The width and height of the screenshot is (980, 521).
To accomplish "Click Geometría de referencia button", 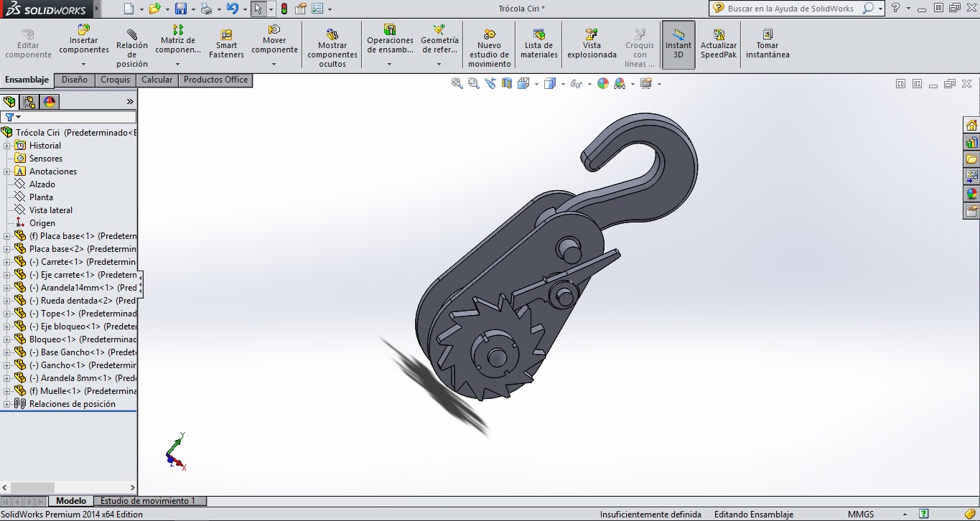I will (x=439, y=40).
